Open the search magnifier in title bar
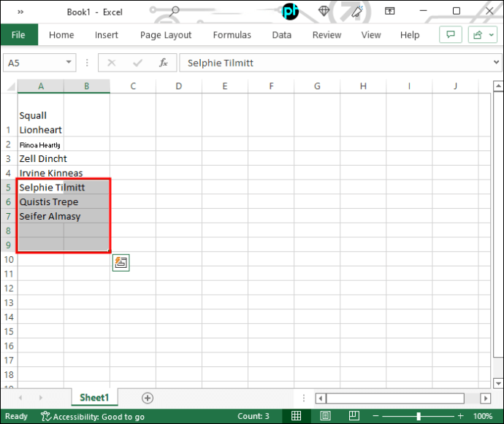The image size is (504, 424). point(174,11)
